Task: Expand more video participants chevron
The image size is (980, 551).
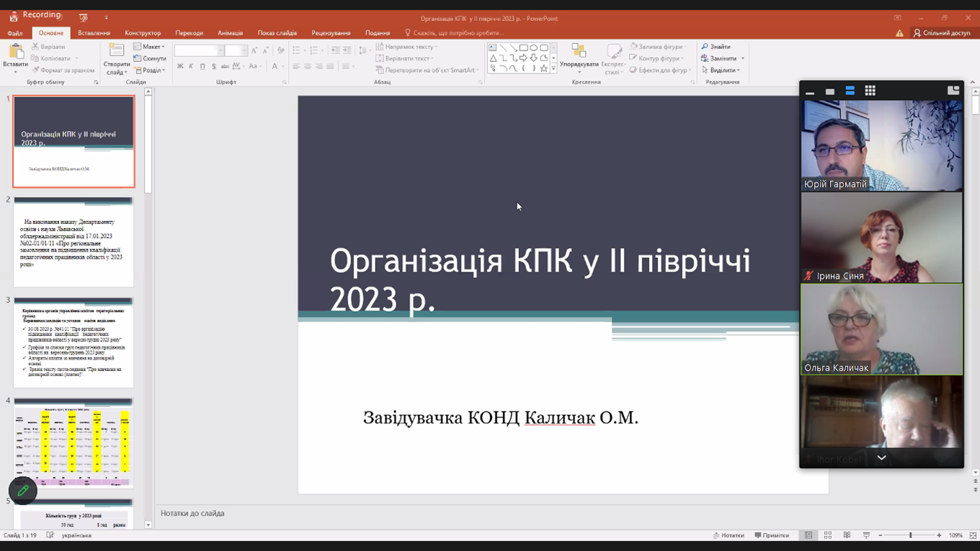Action: (x=881, y=458)
